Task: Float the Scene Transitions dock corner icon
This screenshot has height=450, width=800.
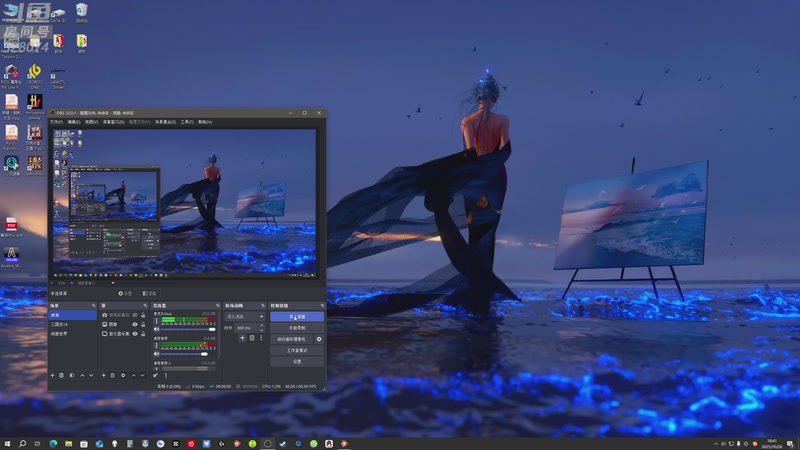Action: coord(263,306)
